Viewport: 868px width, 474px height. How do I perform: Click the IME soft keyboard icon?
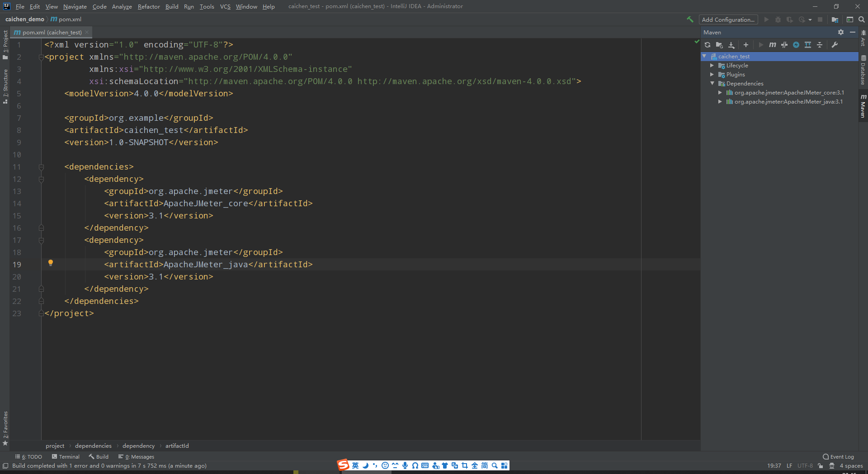425,465
